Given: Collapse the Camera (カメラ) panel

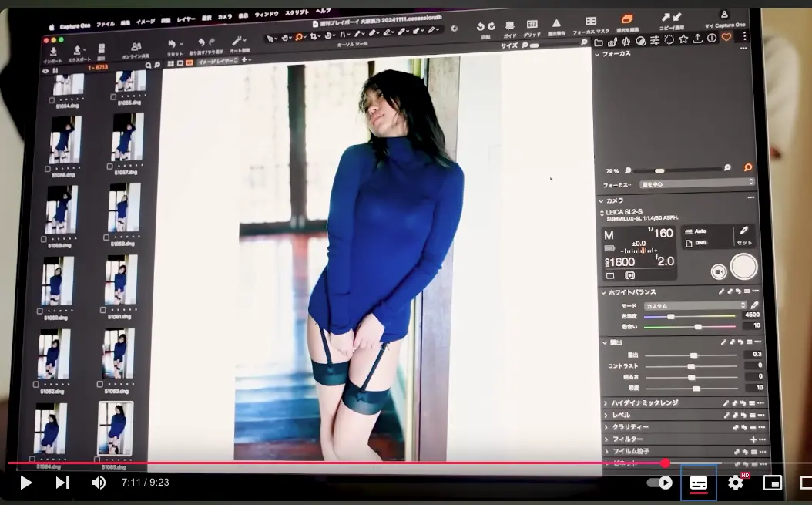Looking at the screenshot, I should pyautogui.click(x=601, y=200).
